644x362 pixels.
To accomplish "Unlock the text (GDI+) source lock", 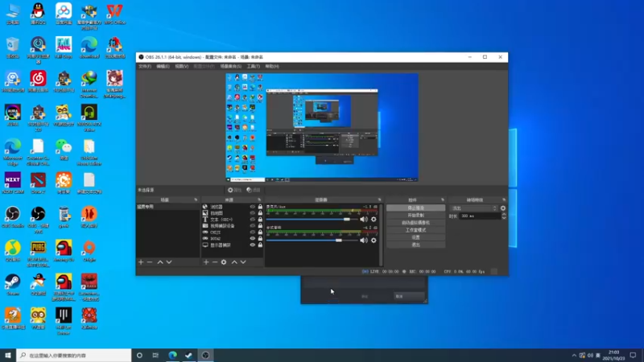I will click(x=260, y=220).
